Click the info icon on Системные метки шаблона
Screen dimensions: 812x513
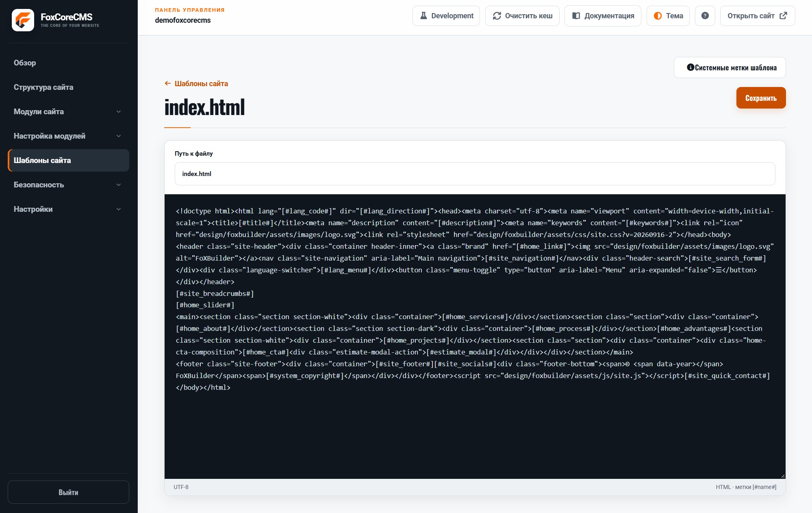coord(690,67)
